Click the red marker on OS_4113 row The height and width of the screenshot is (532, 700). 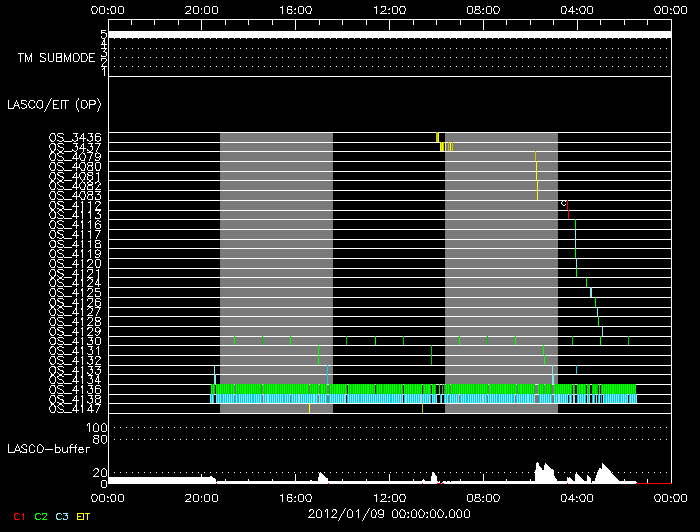pos(568,214)
